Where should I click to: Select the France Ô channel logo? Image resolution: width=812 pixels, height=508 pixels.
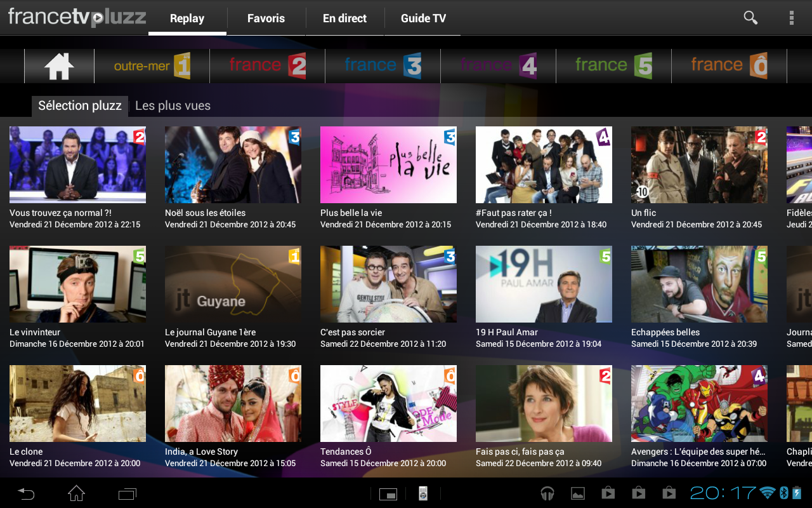[x=729, y=66]
